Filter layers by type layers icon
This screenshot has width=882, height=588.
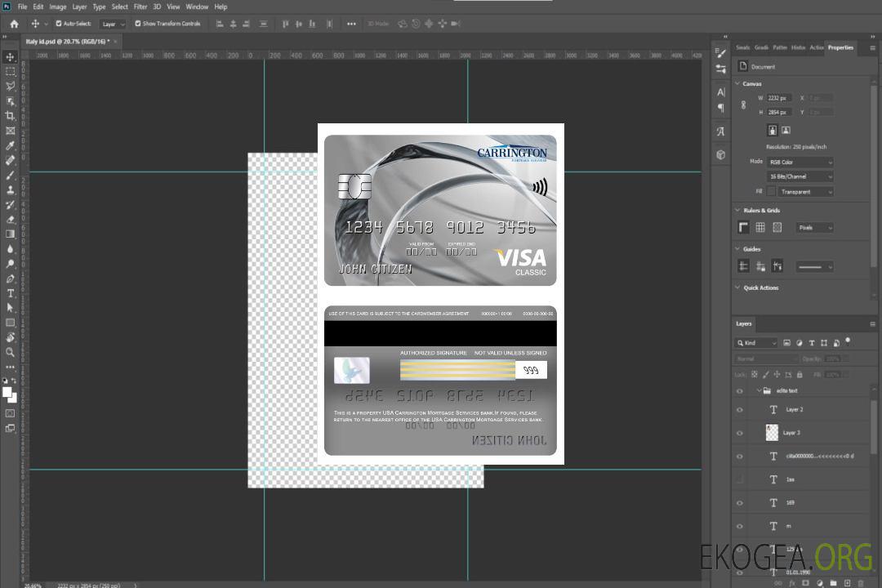click(812, 343)
